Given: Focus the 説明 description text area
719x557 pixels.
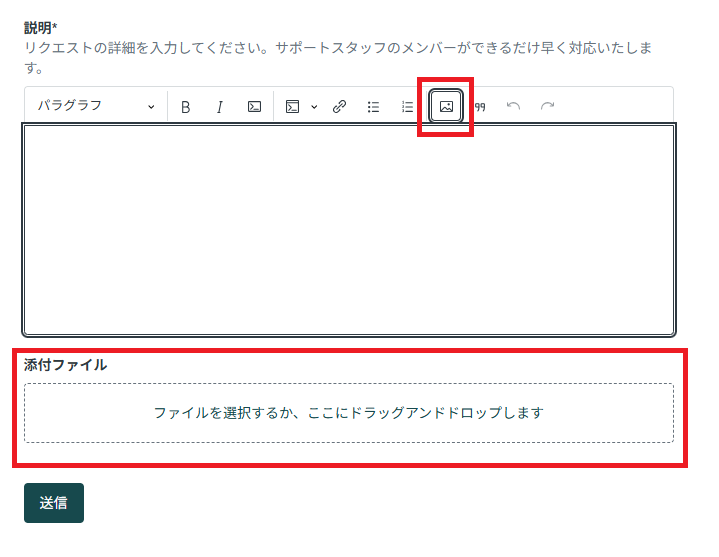Looking at the screenshot, I should coord(349,230).
